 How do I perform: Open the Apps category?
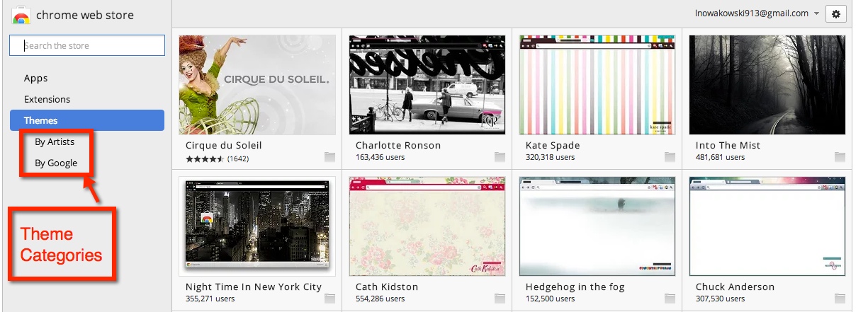pyautogui.click(x=36, y=79)
